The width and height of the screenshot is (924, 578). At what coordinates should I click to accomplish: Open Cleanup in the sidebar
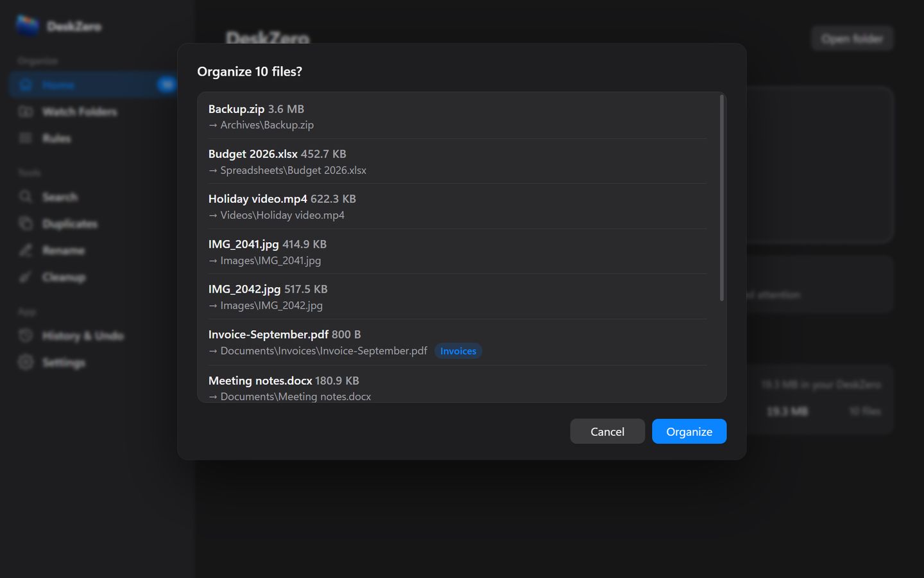coord(94,277)
